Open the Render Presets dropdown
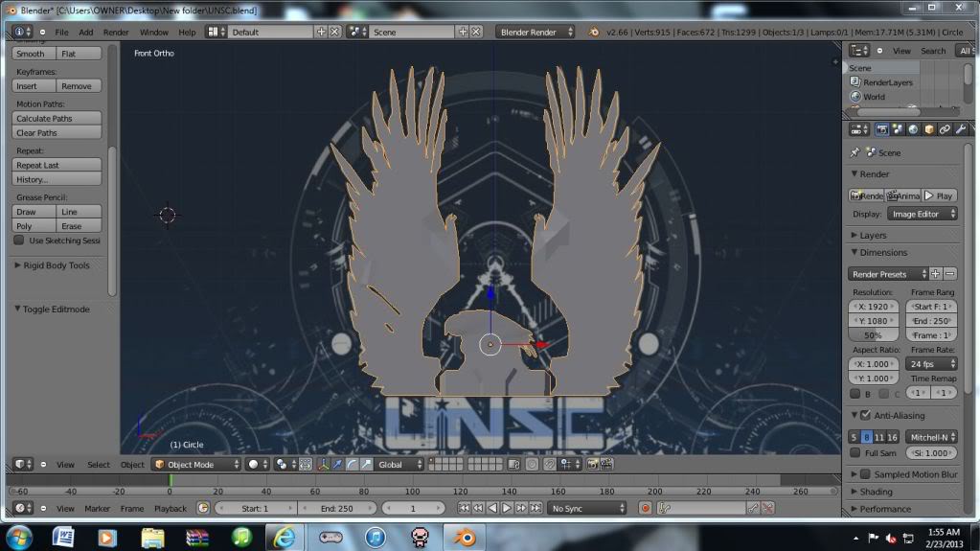Viewport: 980px width, 551px height. click(888, 274)
